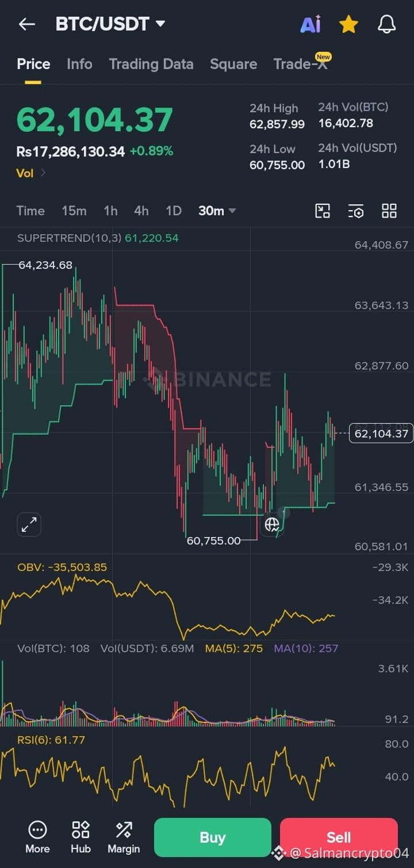Open the BTC/USDT pair selector dropdown
The width and height of the screenshot is (414, 868).
pos(110,24)
